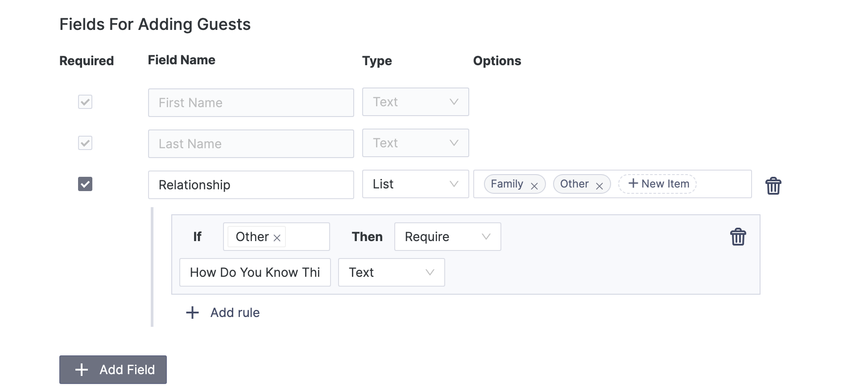
Task: Click the Add Field button
Action: [x=112, y=370]
